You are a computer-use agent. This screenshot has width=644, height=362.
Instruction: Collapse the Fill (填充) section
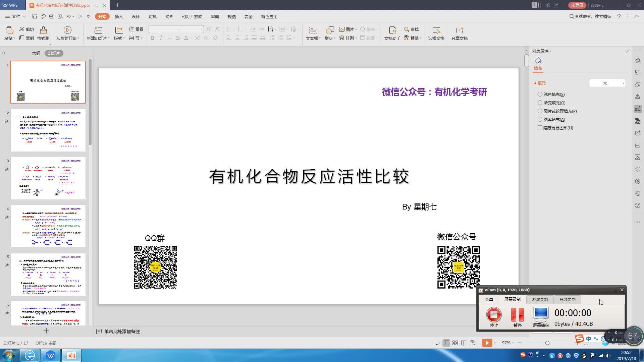535,83
